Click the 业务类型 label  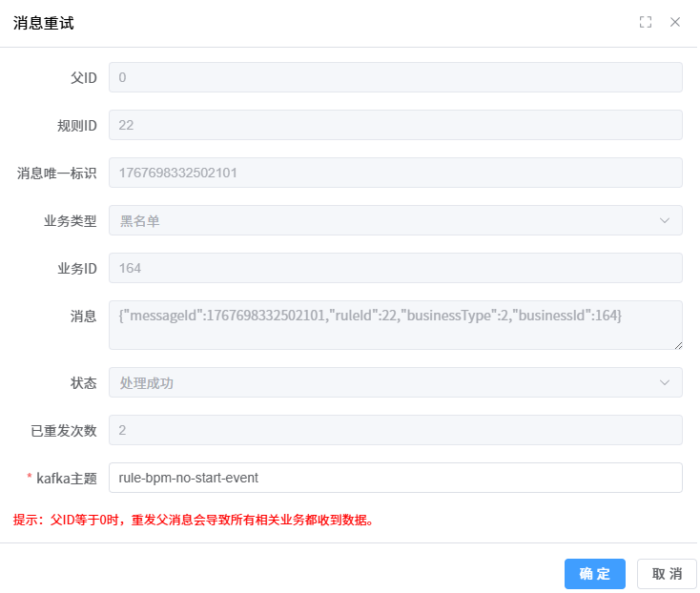[x=70, y=221]
